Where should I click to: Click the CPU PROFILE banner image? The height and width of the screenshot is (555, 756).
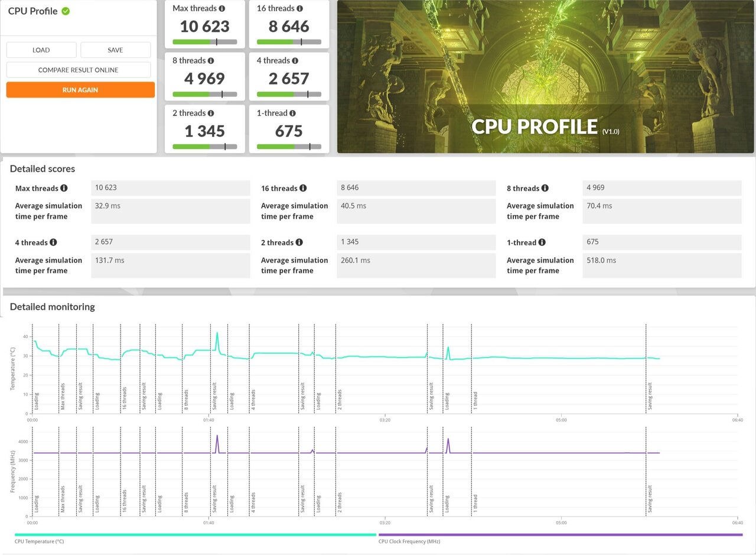point(545,76)
